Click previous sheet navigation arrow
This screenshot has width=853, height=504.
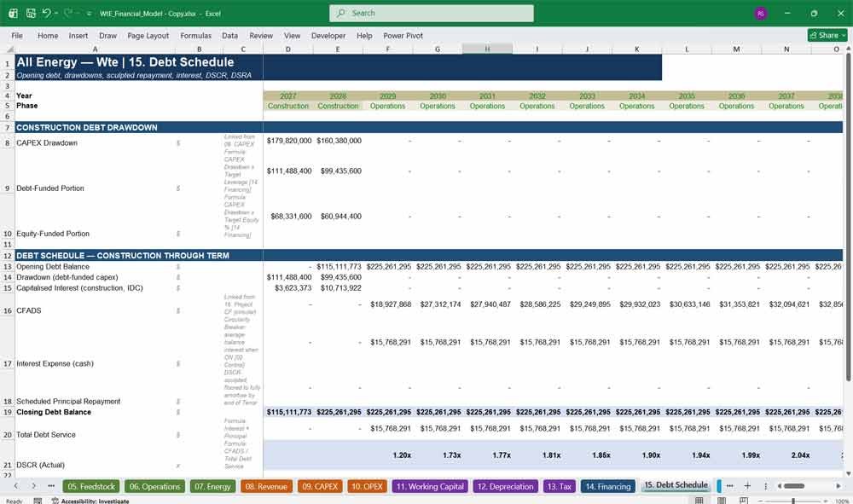coord(15,485)
